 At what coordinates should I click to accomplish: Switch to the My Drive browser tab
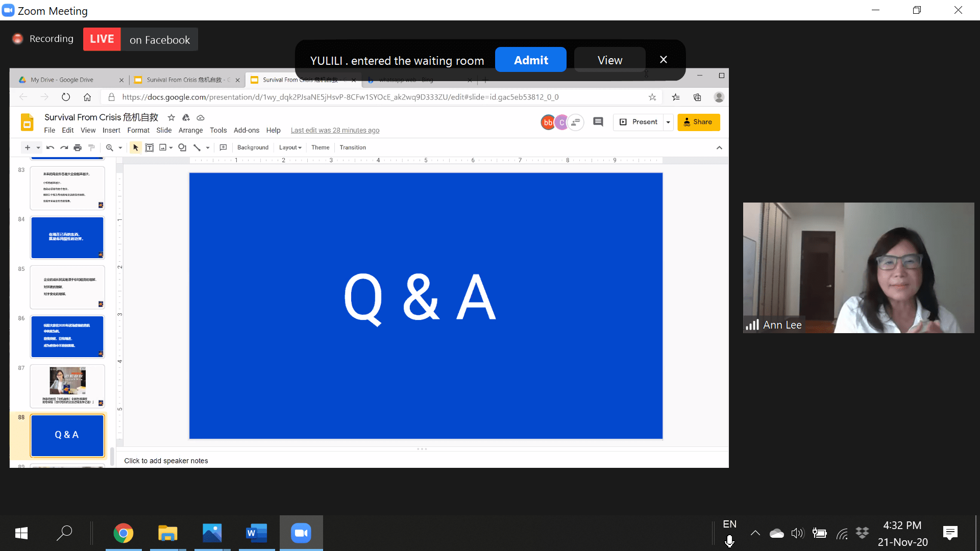pyautogui.click(x=62, y=80)
